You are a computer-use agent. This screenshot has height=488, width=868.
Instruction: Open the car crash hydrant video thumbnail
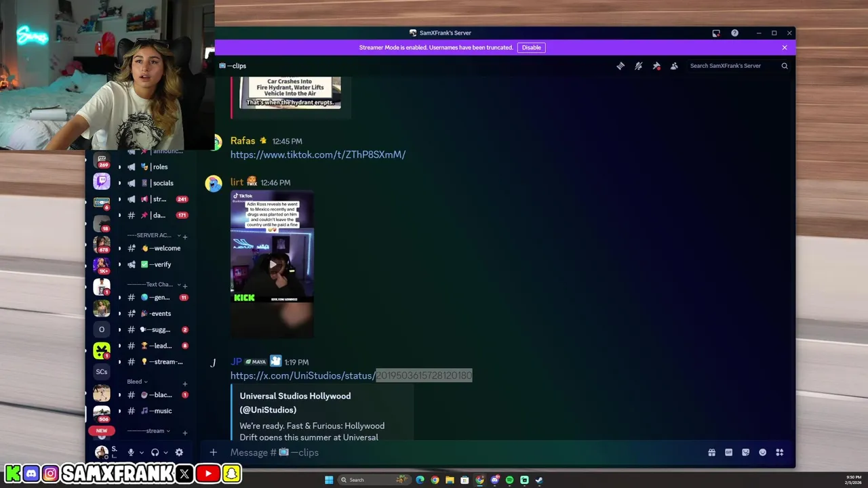coord(290,93)
